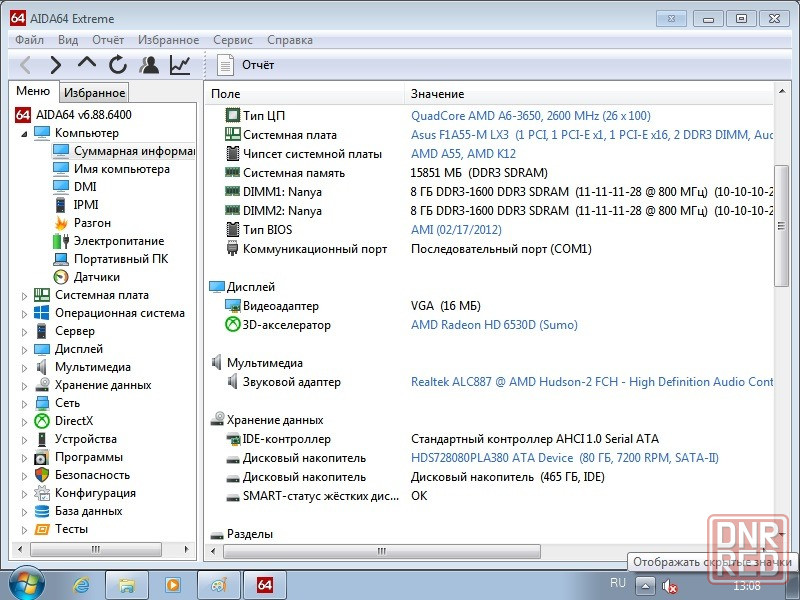The image size is (800, 600).
Task: Click the DMI monitor icon
Action: click(61, 186)
